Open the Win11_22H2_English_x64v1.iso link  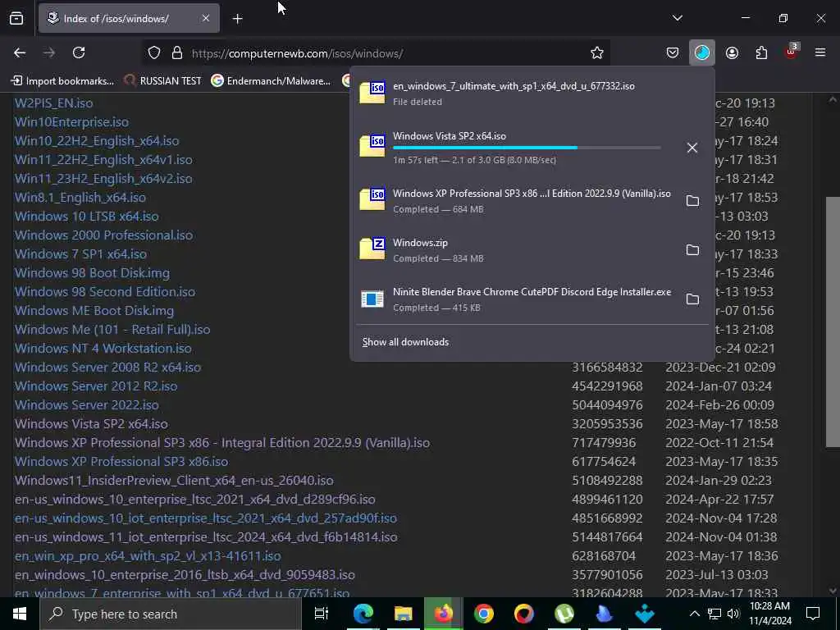(x=103, y=160)
